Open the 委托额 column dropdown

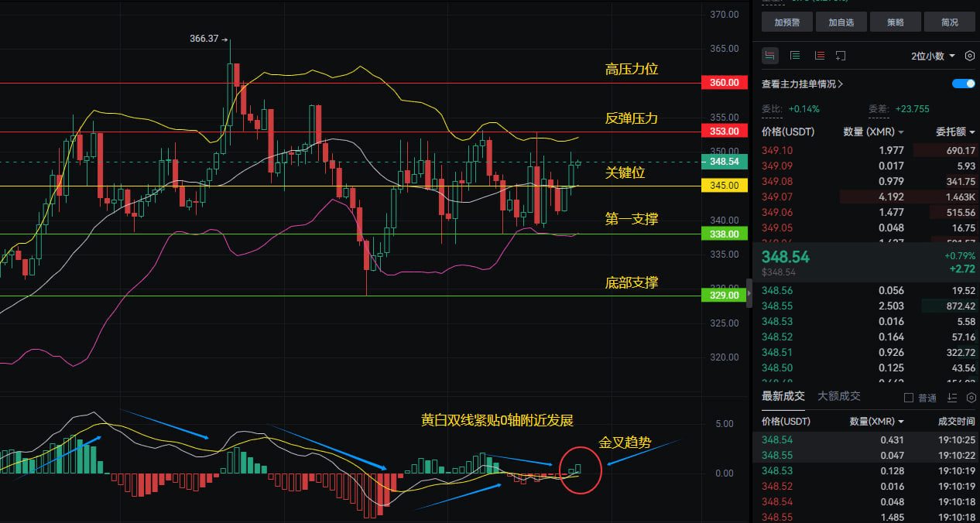tap(954, 132)
